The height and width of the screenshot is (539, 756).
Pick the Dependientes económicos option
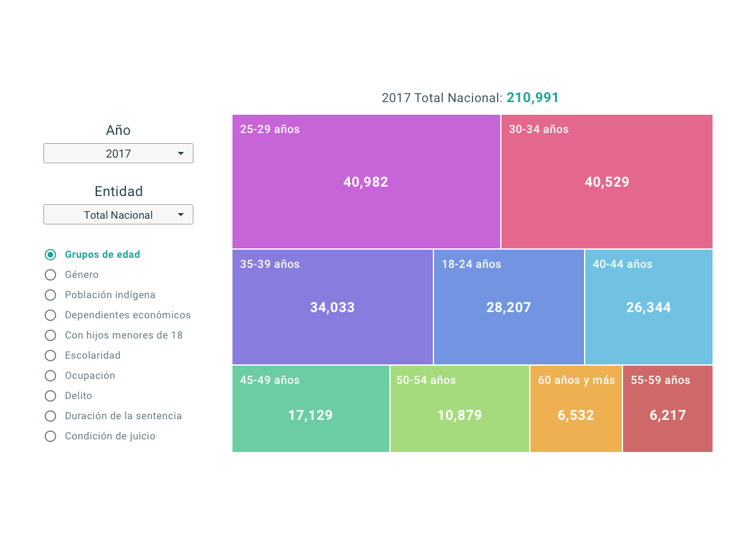pos(50,315)
